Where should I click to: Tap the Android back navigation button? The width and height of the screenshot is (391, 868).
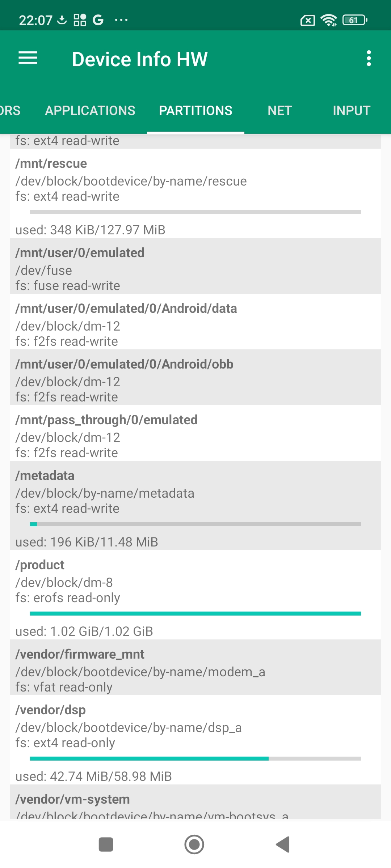click(283, 844)
